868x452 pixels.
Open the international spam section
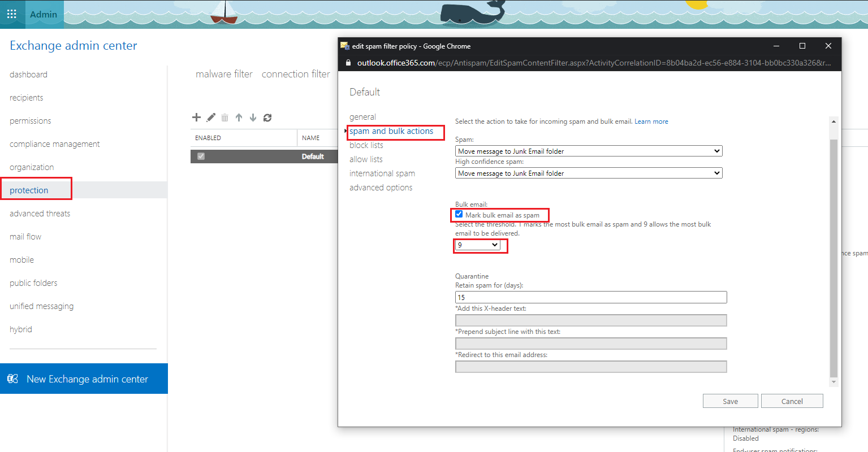pos(382,173)
